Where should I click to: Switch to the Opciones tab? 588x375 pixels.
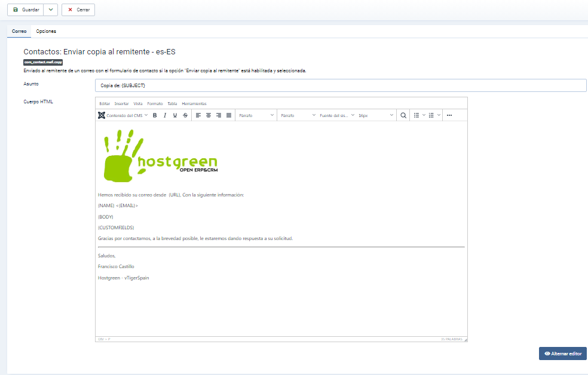[46, 31]
